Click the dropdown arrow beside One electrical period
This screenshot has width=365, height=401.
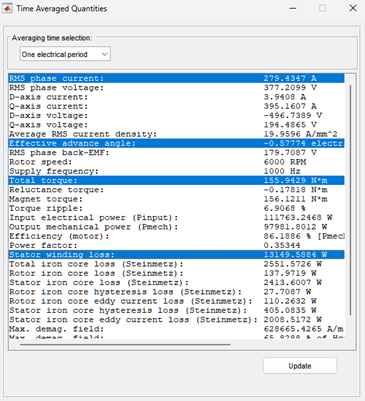(x=104, y=54)
